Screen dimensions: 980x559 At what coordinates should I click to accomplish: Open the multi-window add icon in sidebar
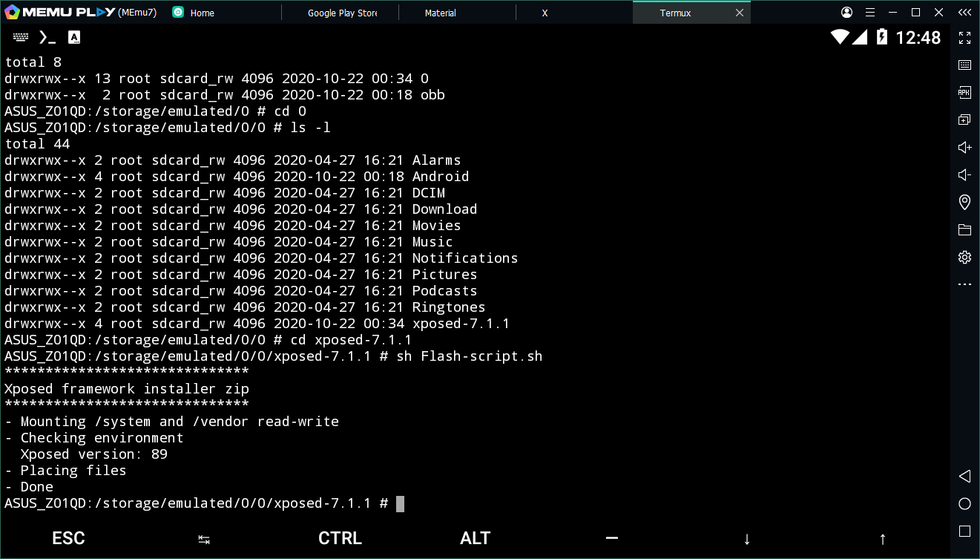pos(964,120)
